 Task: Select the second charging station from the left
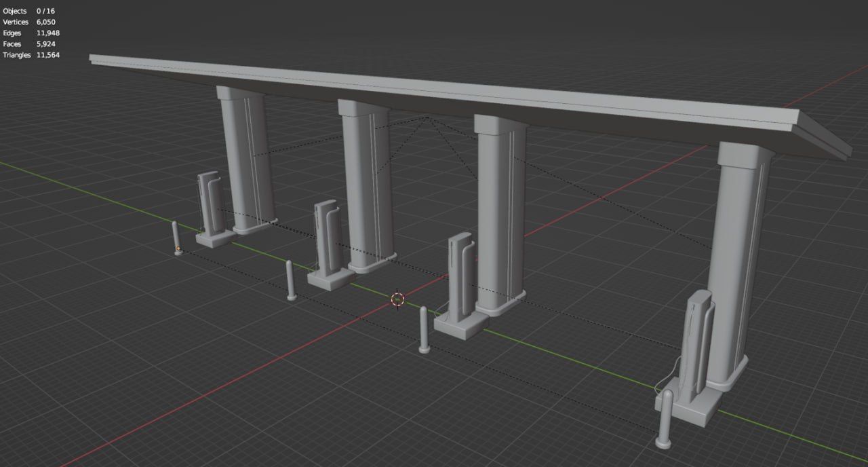click(x=330, y=246)
